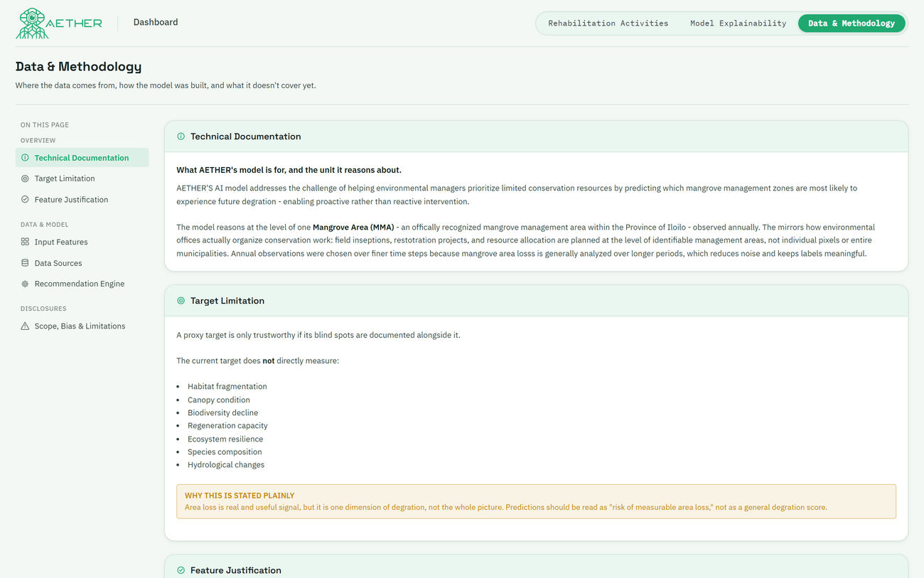
Task: Go to Recommendation Engine section
Action: [x=82, y=284]
